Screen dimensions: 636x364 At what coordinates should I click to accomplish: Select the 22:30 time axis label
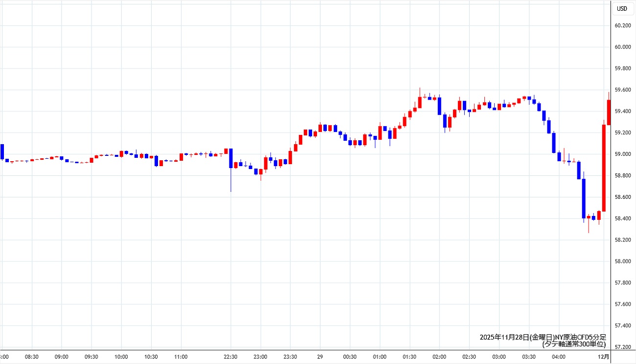click(x=230, y=357)
